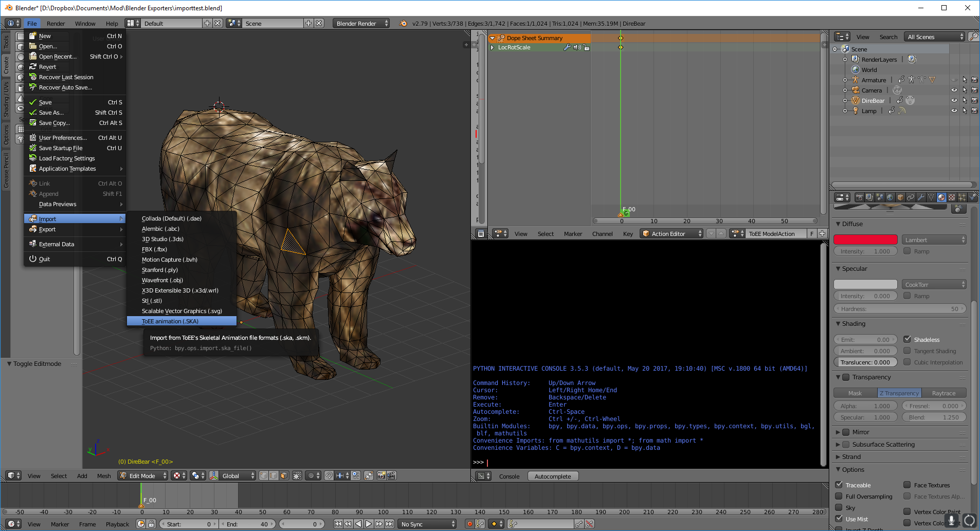
Task: Toggle Armature visibility eye in outliner
Action: [x=954, y=80]
